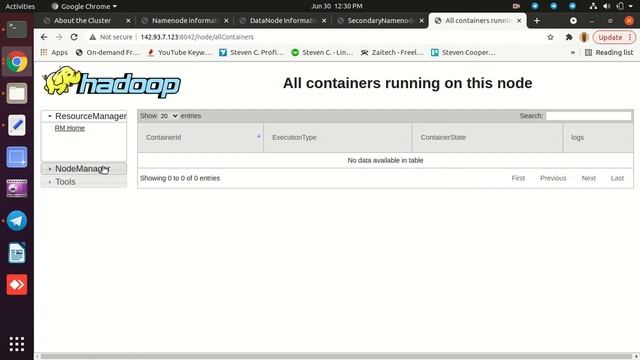Open Steven C. - Lin... bookmark
Screen dimensions: 640x360
tap(322, 52)
